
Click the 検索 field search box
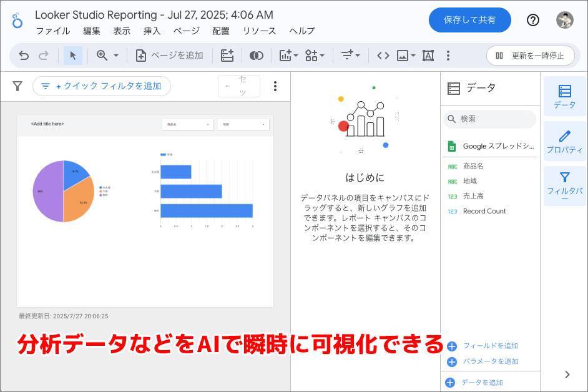pyautogui.click(x=490, y=119)
